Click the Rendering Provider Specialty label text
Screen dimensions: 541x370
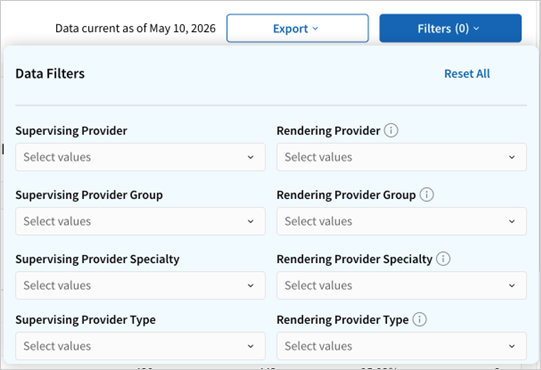pyautogui.click(x=354, y=259)
